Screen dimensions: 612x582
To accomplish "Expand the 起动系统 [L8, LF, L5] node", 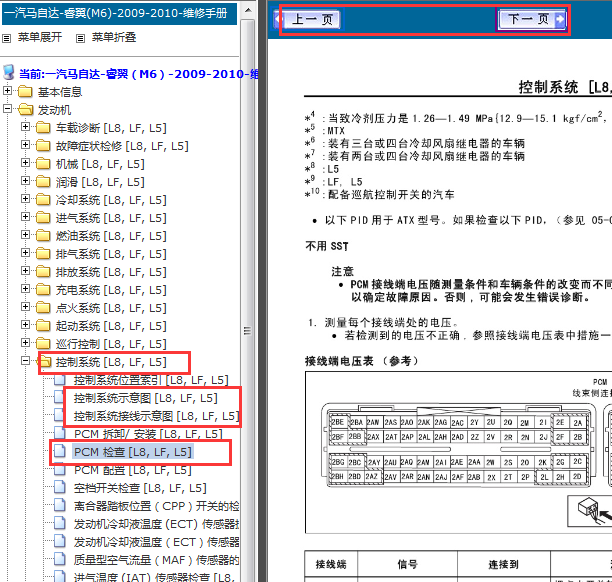I will 25,324.
